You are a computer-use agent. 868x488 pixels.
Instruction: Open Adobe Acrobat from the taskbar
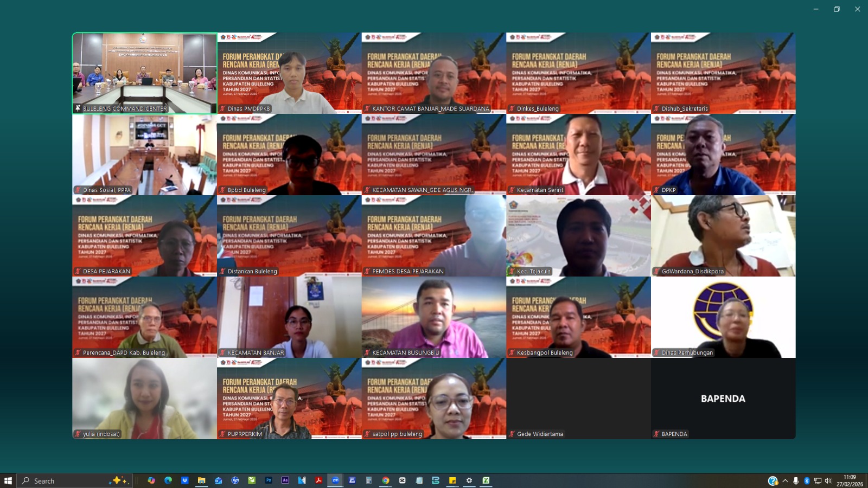(x=319, y=480)
